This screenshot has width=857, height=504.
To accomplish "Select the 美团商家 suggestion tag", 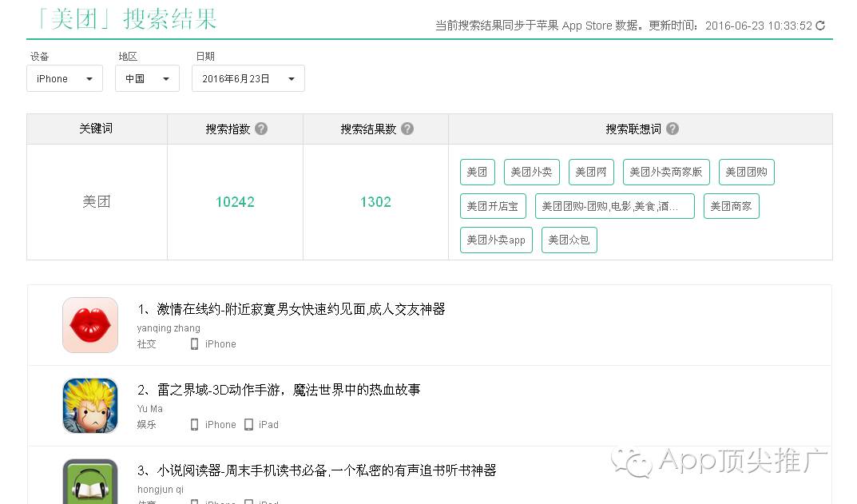I will point(732,206).
